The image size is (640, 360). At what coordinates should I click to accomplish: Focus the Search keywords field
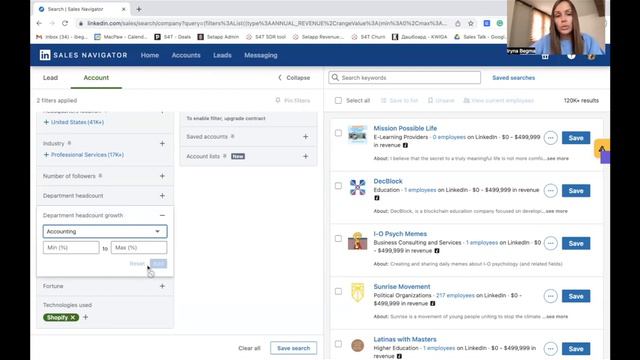pyautogui.click(x=404, y=78)
